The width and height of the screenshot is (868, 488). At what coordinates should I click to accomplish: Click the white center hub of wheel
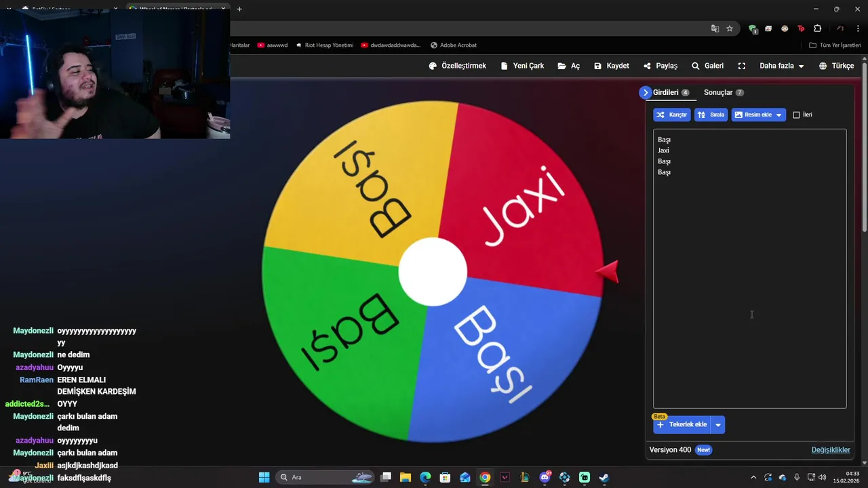click(x=433, y=272)
